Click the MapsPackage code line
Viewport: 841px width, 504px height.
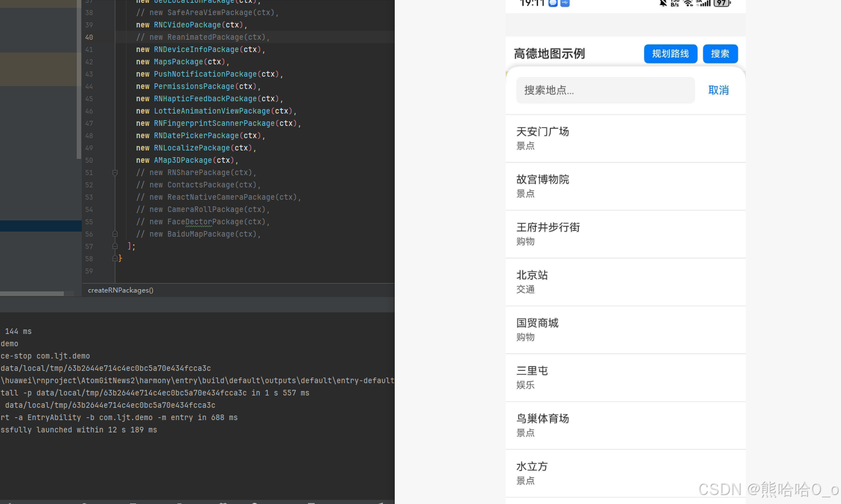coord(183,62)
